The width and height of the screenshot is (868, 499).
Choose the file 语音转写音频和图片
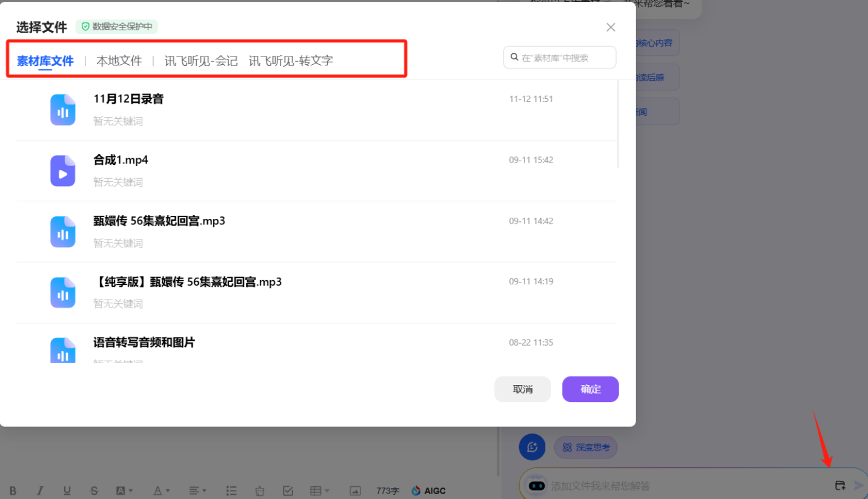click(144, 343)
